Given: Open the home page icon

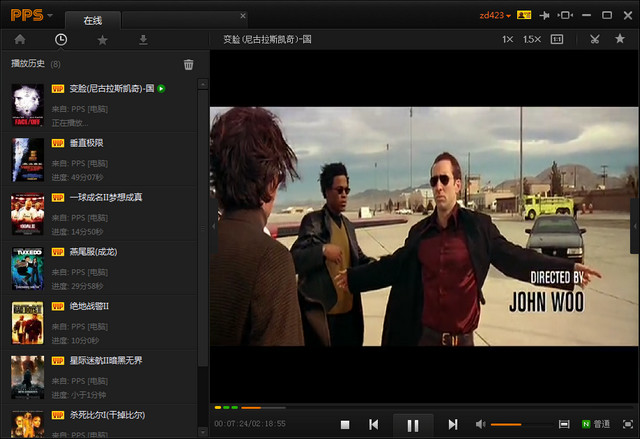Looking at the screenshot, I should coord(19,40).
